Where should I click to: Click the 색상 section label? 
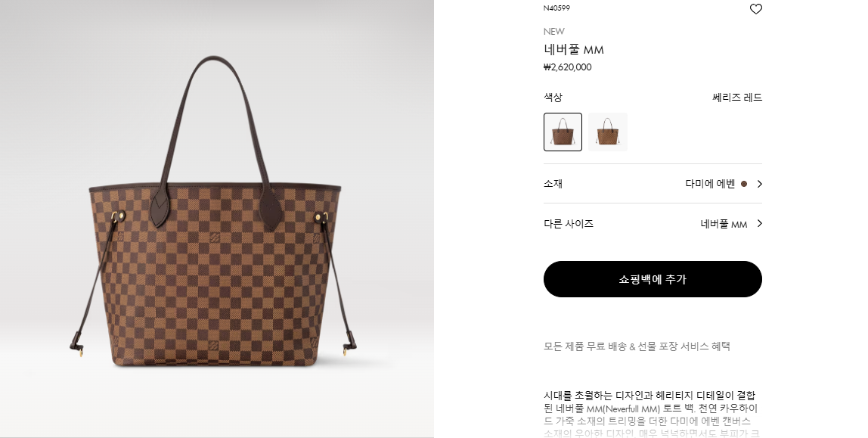click(x=553, y=98)
